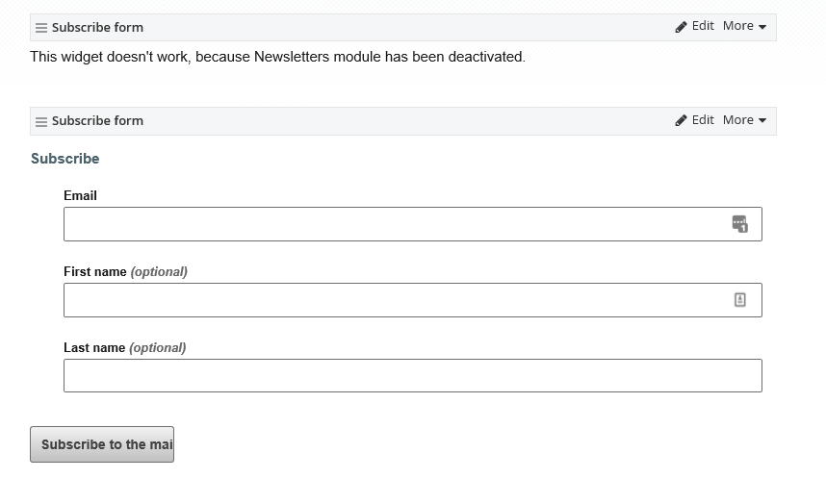826x504 pixels.
Task: Click inside the First name text box
Action: tap(395, 300)
